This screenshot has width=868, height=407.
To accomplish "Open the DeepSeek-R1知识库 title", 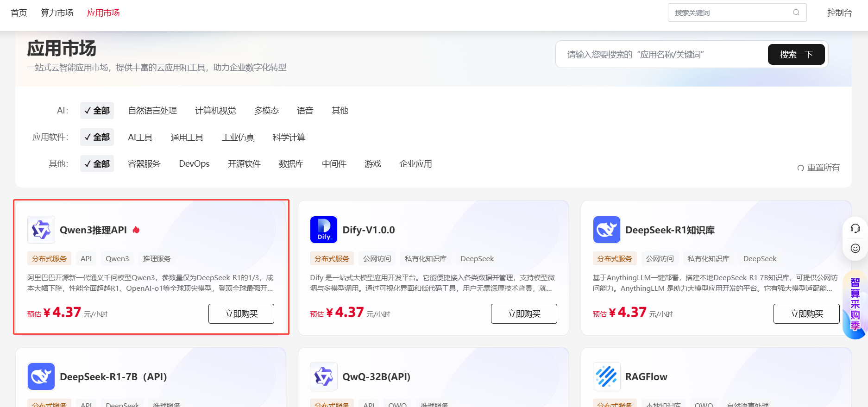I will [670, 230].
